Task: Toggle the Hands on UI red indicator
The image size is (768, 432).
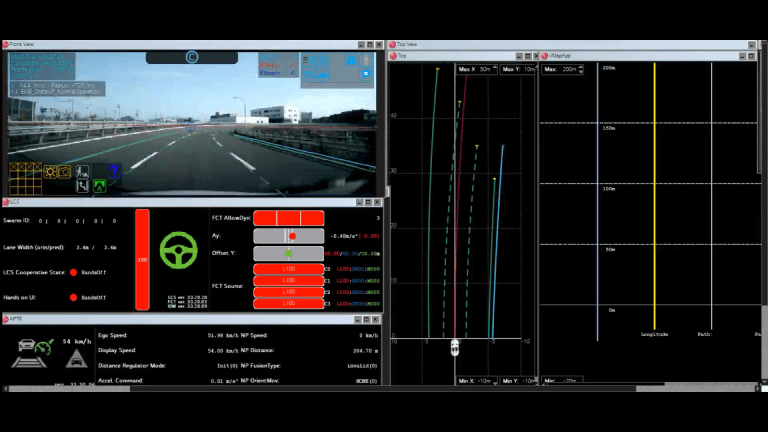Action: pos(74,297)
